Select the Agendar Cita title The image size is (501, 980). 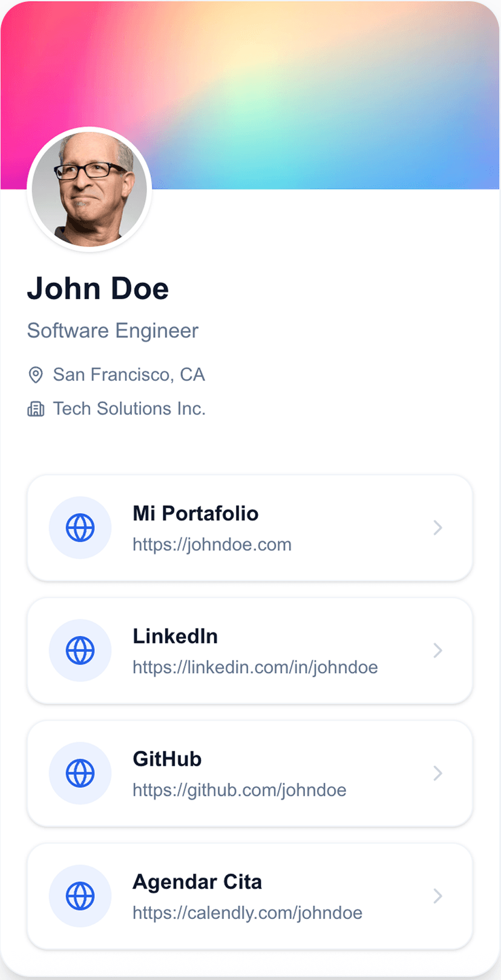coord(197,882)
